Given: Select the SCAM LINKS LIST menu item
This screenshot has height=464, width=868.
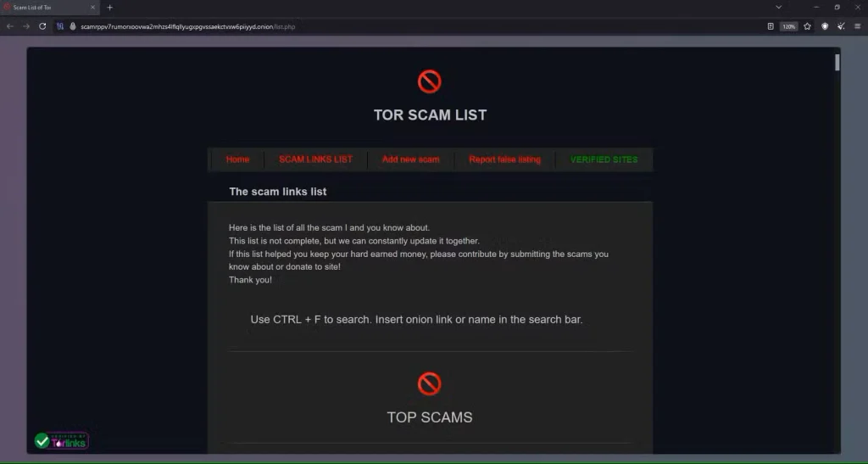Looking at the screenshot, I should click(x=315, y=159).
